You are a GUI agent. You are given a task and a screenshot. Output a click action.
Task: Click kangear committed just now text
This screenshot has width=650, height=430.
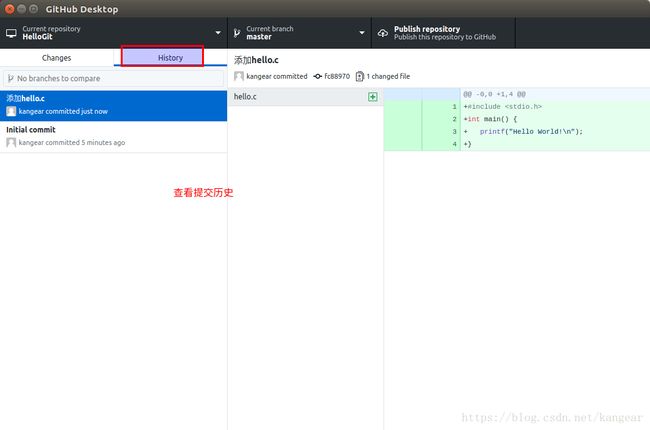[x=63, y=111]
